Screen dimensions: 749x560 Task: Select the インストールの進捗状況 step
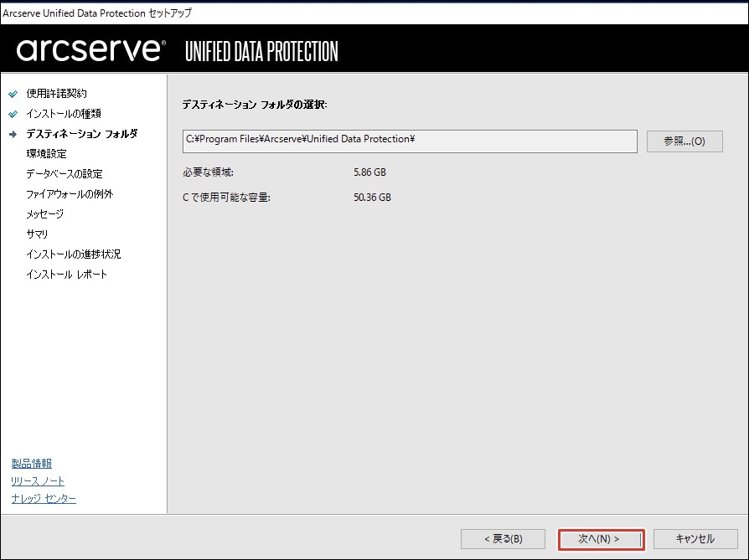click(74, 254)
